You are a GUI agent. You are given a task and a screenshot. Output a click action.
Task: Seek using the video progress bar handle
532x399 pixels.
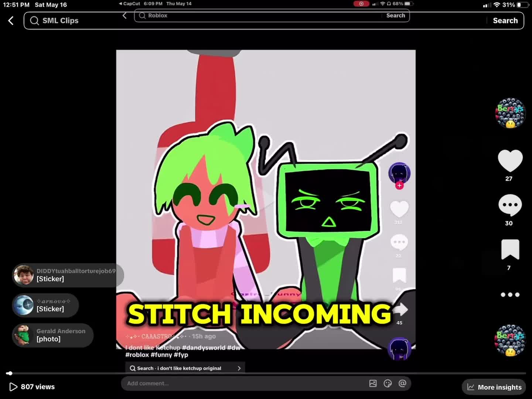(9, 373)
